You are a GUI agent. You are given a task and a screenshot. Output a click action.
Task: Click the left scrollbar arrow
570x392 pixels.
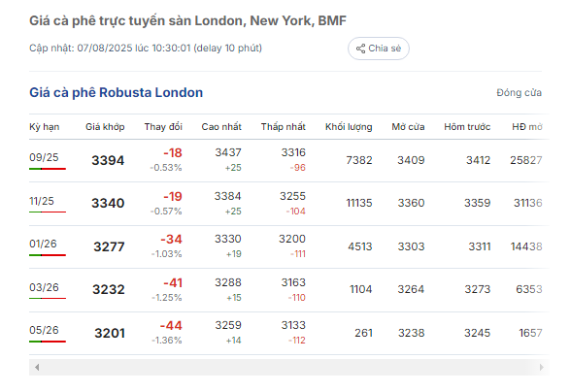37,368
